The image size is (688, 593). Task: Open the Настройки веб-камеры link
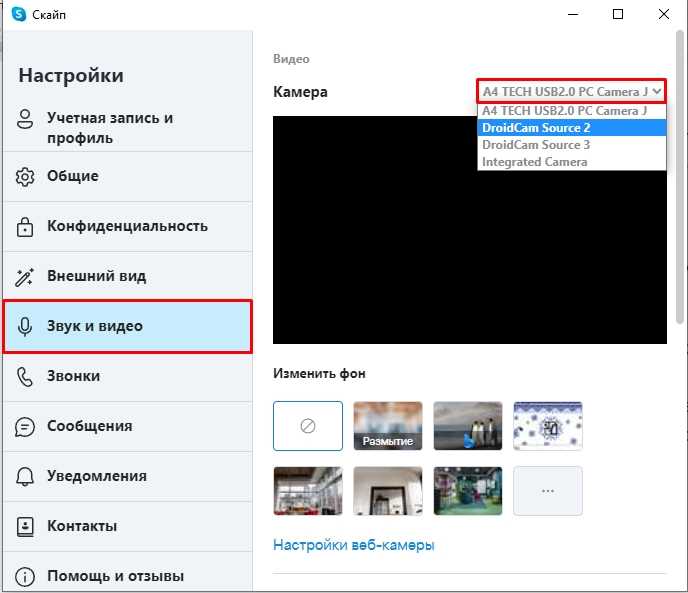[x=354, y=545]
